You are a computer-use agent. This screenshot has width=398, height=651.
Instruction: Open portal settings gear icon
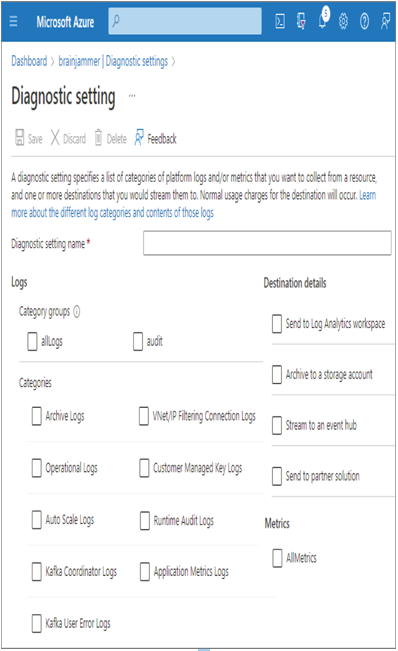343,21
